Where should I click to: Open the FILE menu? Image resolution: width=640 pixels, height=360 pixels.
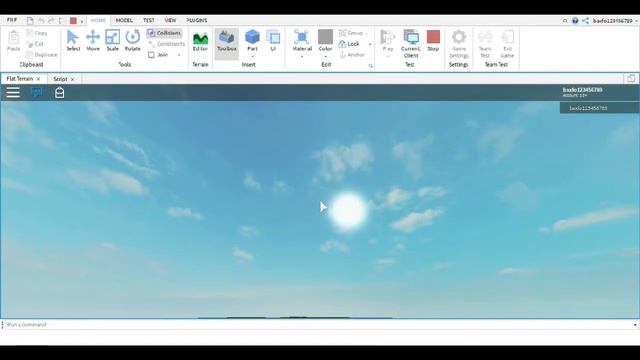pos(12,20)
